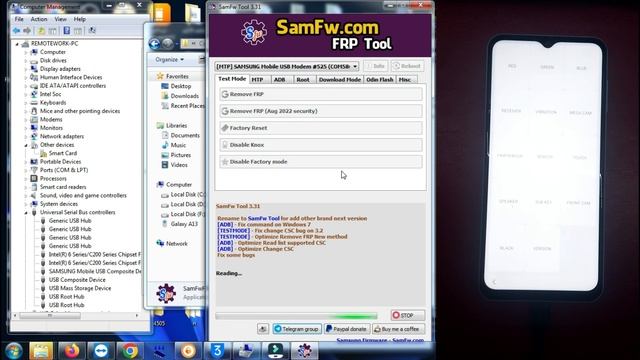Viewport: 640px width, 360px height.
Task: Switch to SamFw Tool taskbar icon
Action: (x=304, y=351)
